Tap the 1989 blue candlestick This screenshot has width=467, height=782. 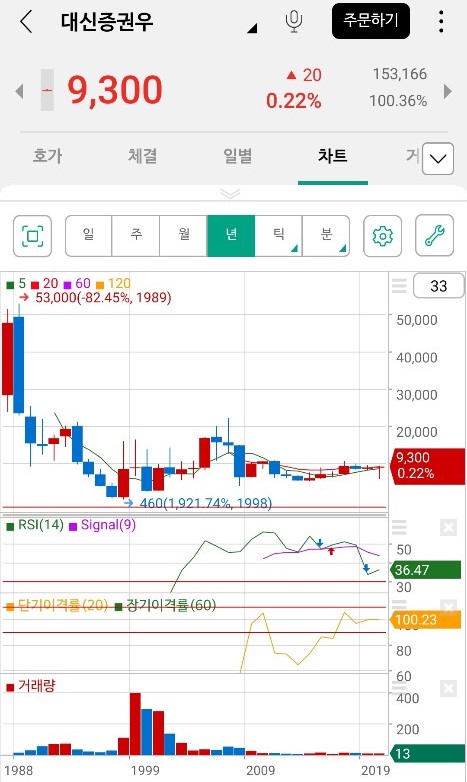click(x=18, y=364)
